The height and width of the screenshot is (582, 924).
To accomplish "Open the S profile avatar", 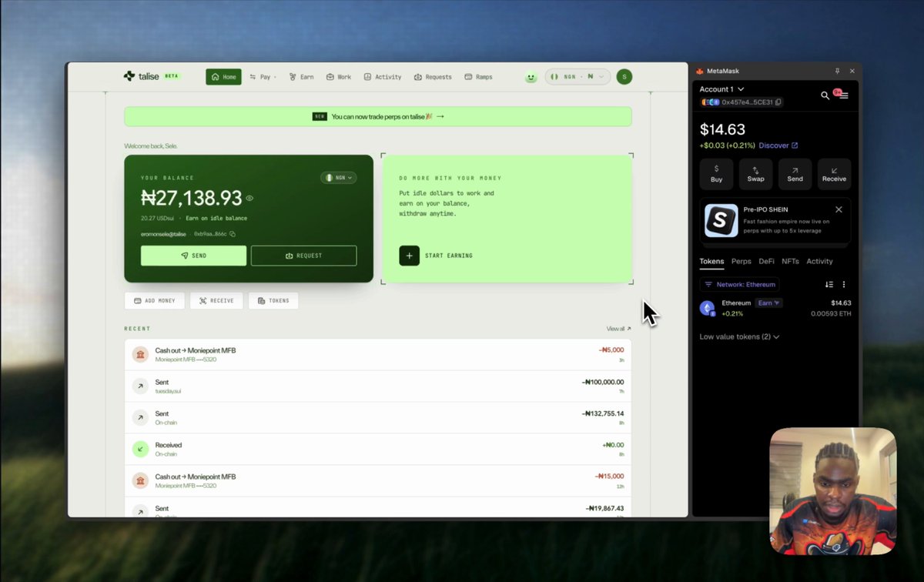I will point(624,76).
